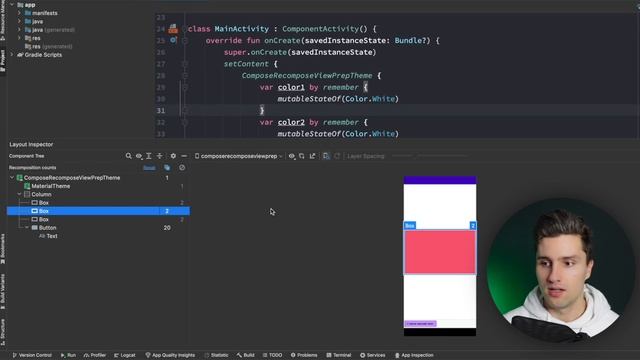This screenshot has height=360, width=640.
Task: Select highlighted Box row with count 2
Action: click(98, 211)
